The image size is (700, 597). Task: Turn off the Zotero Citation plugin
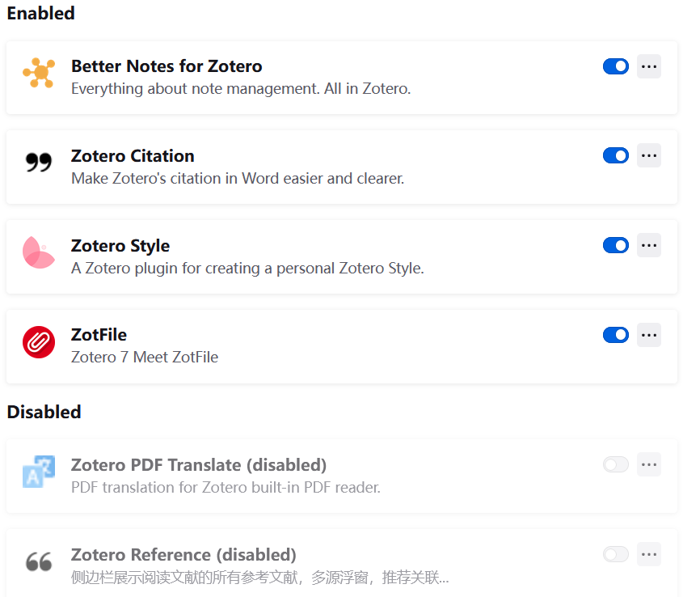(x=616, y=155)
